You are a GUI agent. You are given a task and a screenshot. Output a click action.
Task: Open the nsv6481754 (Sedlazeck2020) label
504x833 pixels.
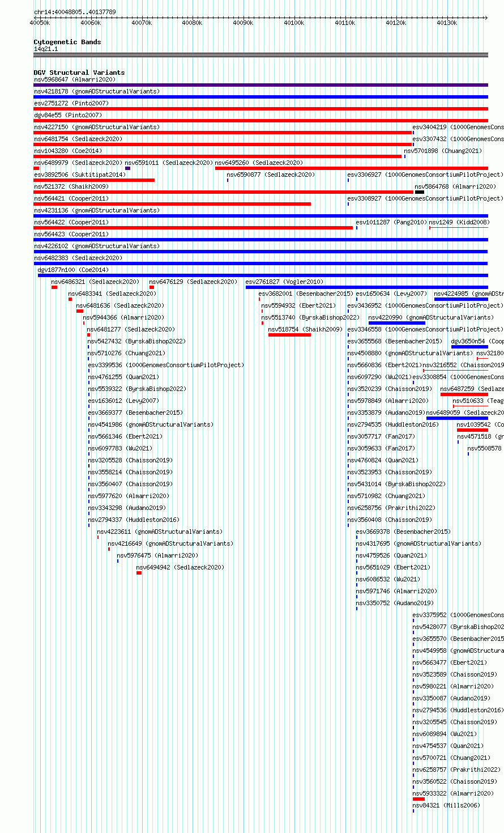pos(78,139)
